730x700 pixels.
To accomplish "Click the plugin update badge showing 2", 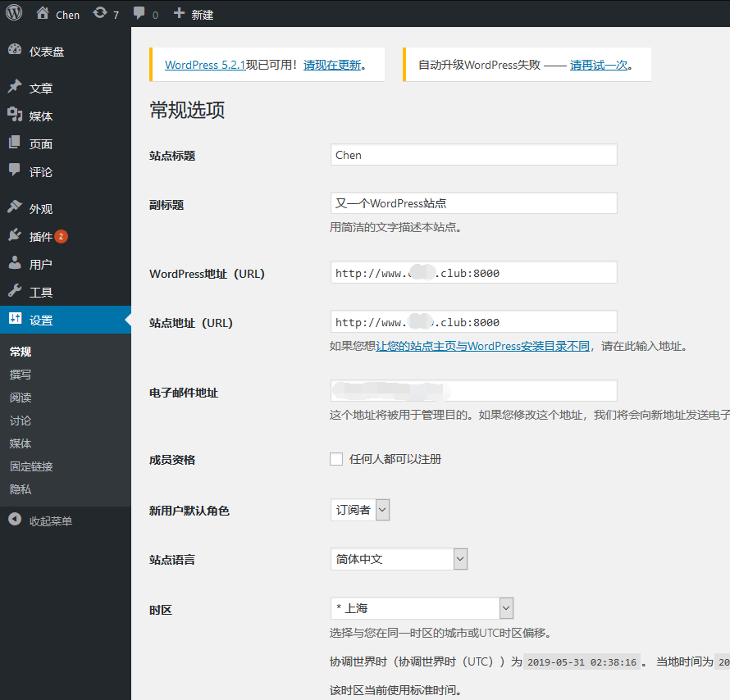I will 61,237.
